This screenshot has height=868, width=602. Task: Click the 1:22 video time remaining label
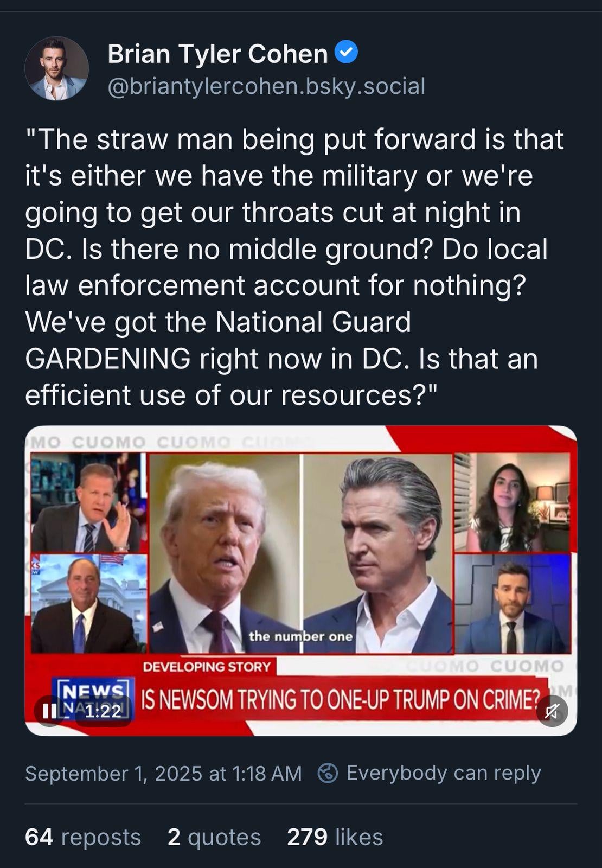pyautogui.click(x=103, y=711)
